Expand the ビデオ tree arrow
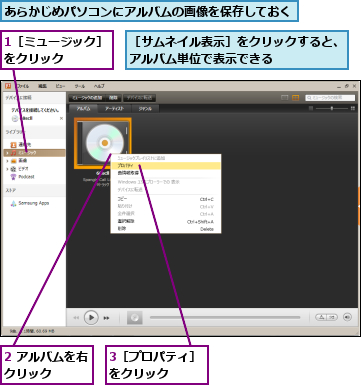Screen dimensions: 361x385 point(7,169)
